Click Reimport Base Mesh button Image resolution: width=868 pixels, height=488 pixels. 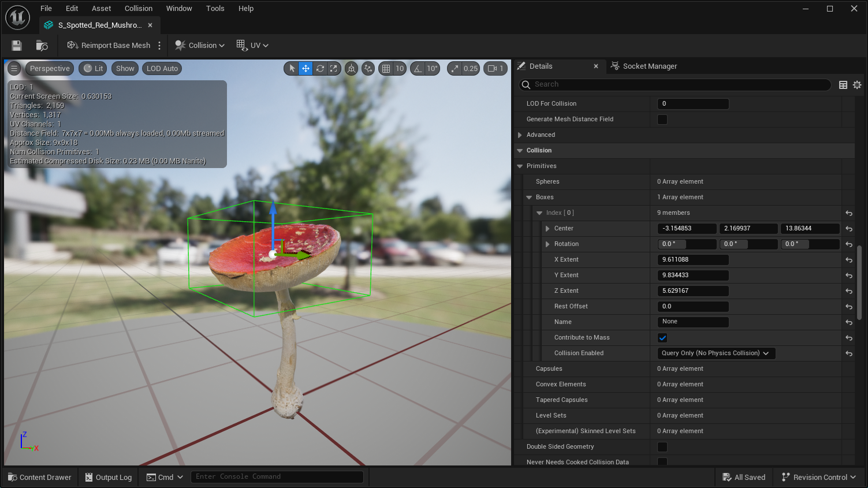click(x=109, y=45)
